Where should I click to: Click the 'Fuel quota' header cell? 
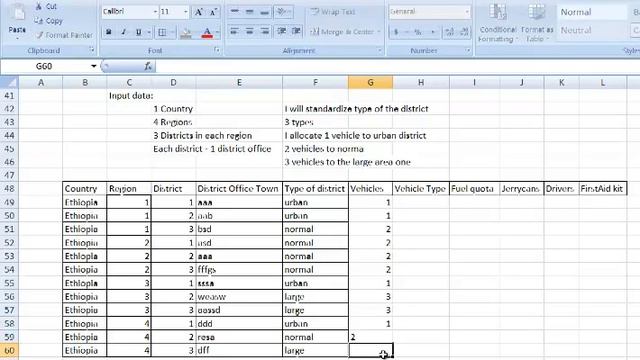click(474, 189)
